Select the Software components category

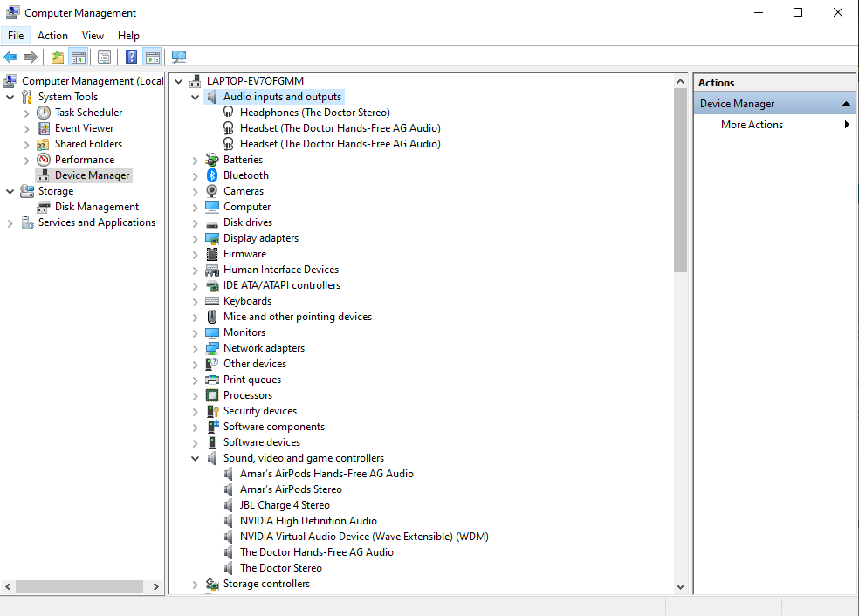pos(274,427)
